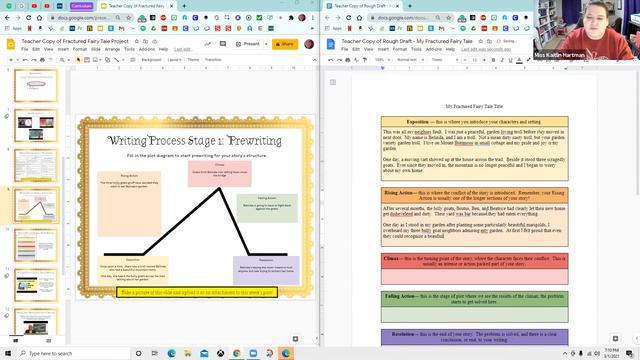640x360 pixels.
Task: Click the taskbar search box
Action: click(x=73, y=353)
